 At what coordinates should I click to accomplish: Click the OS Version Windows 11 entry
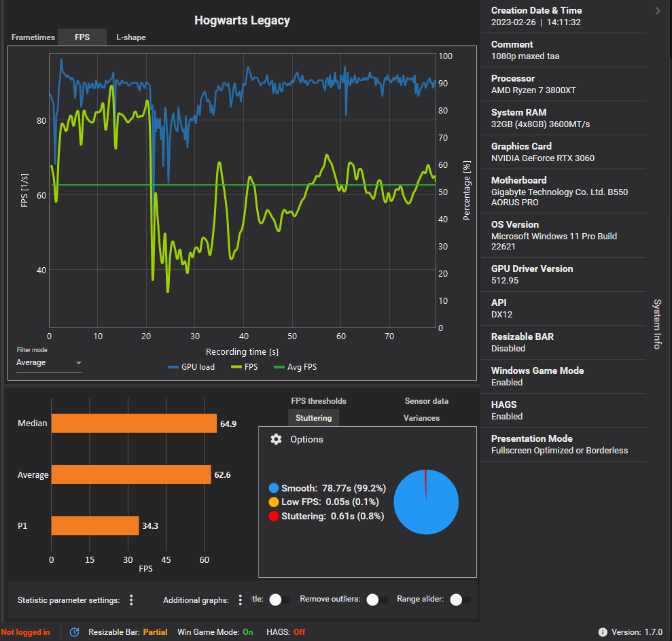[x=554, y=241]
